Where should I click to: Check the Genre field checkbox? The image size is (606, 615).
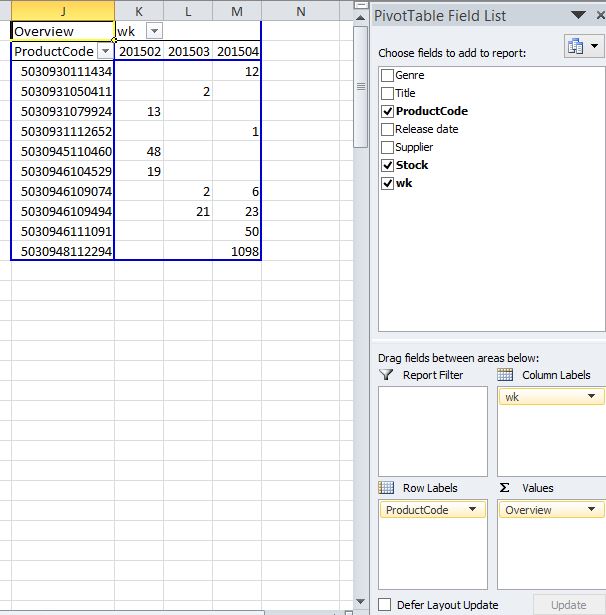pyautogui.click(x=388, y=75)
